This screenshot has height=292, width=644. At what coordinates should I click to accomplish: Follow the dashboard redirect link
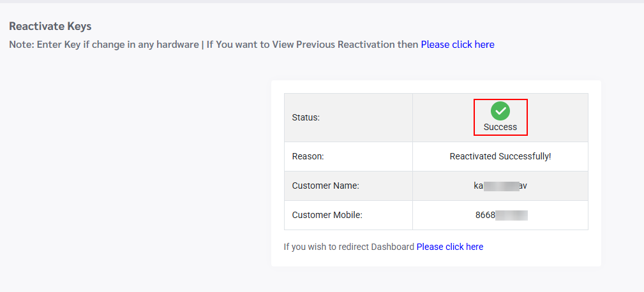(x=449, y=247)
